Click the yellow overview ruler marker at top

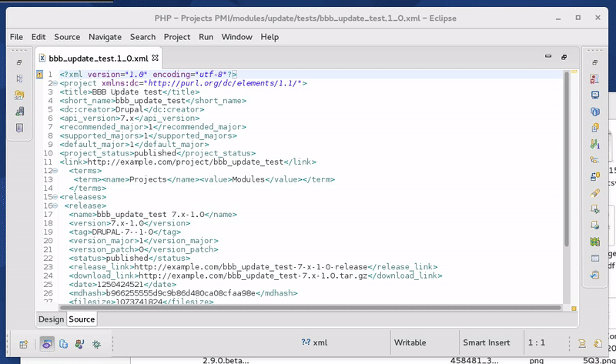click(x=574, y=72)
